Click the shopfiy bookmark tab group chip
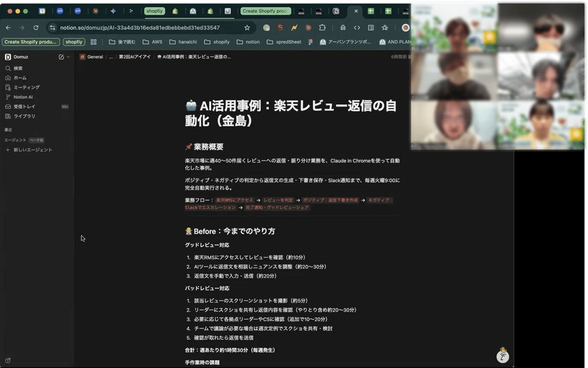Screen dimensions: 588x368 74,42
